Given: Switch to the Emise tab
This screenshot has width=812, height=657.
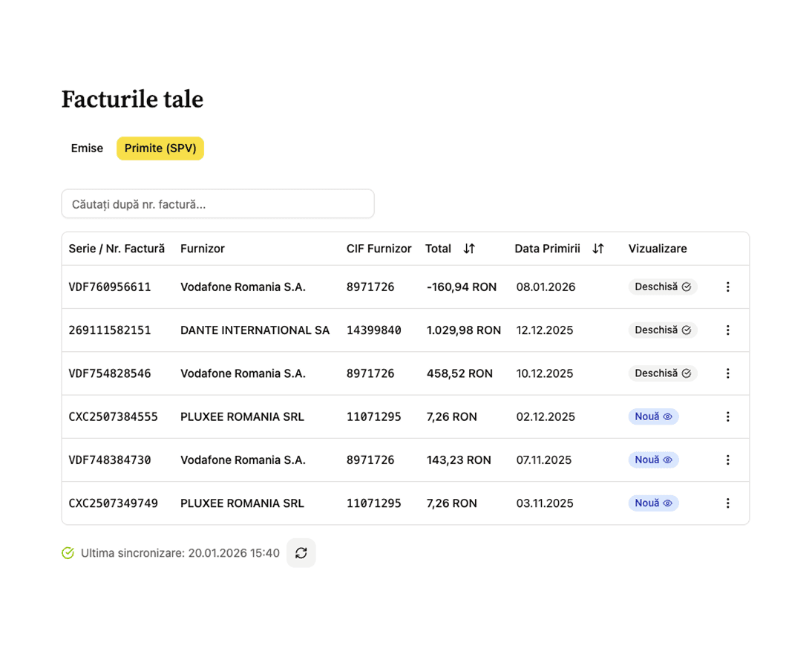Looking at the screenshot, I should (x=87, y=148).
